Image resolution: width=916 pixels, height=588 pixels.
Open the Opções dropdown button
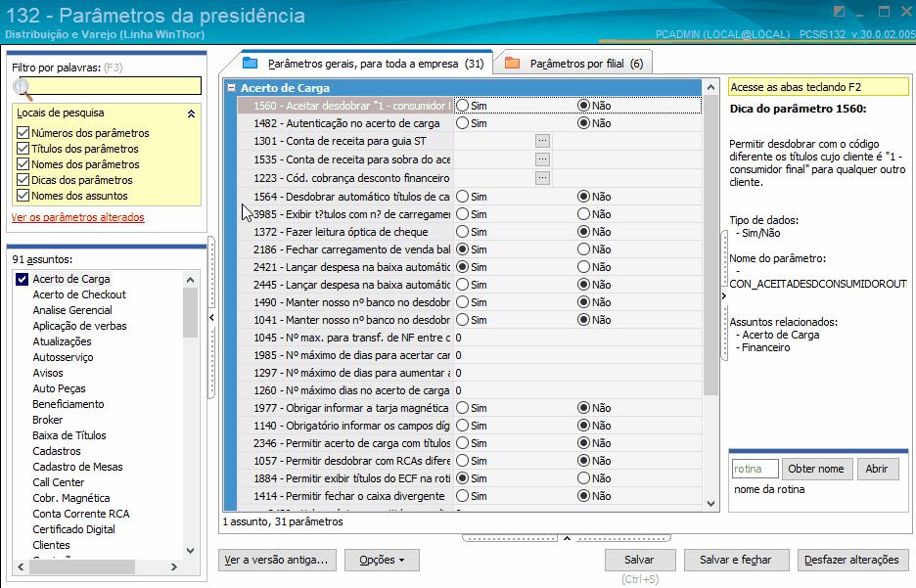click(382, 560)
